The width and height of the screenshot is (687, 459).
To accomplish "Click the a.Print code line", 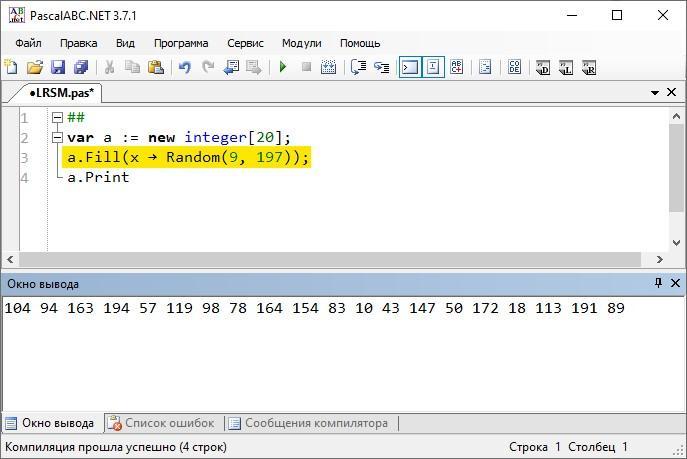I will pos(98,177).
